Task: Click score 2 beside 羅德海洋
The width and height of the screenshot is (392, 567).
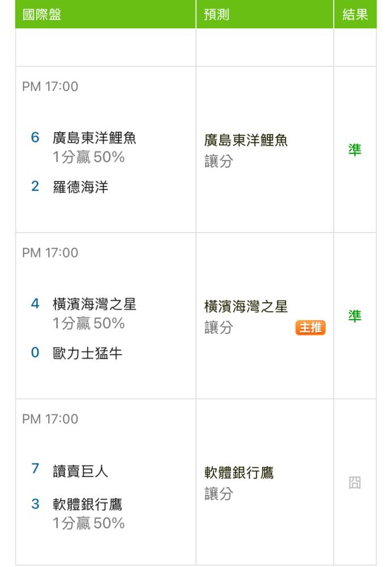Action: tap(35, 187)
